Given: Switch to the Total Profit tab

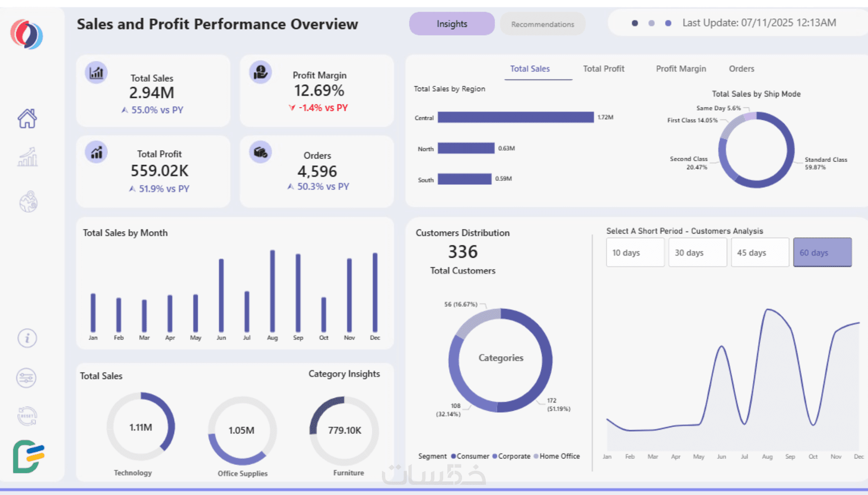Looking at the screenshot, I should coord(604,69).
